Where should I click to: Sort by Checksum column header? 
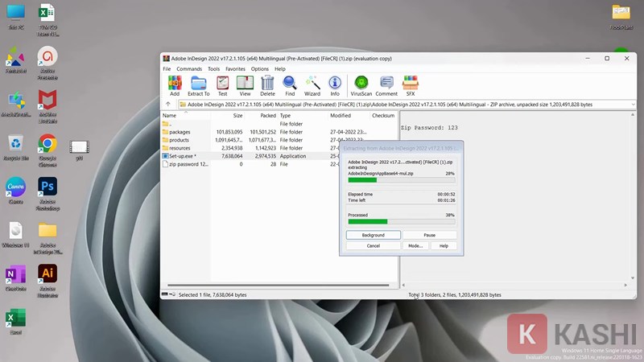(383, 116)
